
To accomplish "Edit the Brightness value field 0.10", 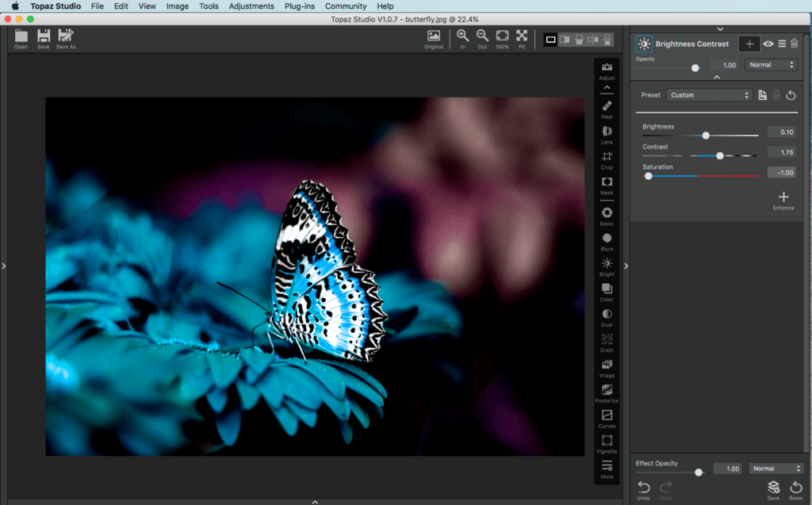I will (783, 132).
